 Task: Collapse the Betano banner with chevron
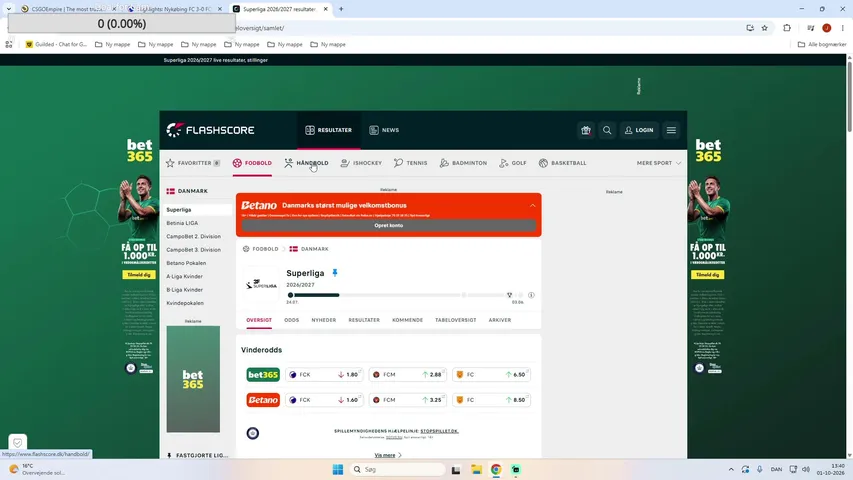click(533, 205)
